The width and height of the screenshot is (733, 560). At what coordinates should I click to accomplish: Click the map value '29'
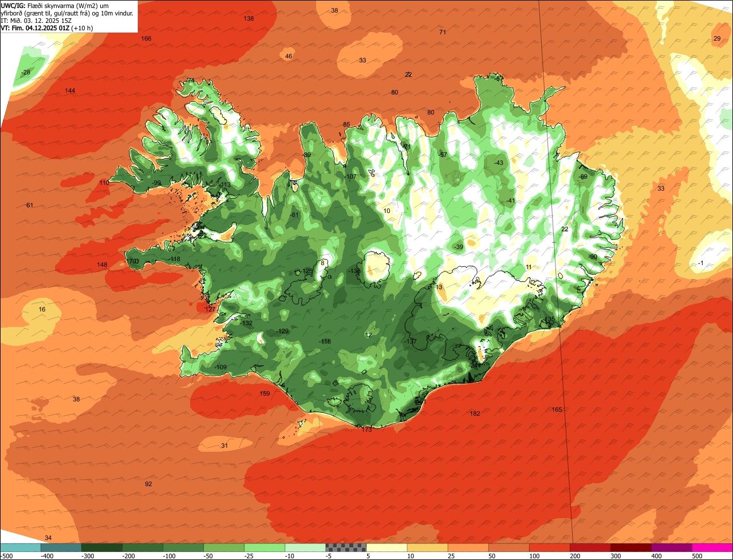point(717,38)
